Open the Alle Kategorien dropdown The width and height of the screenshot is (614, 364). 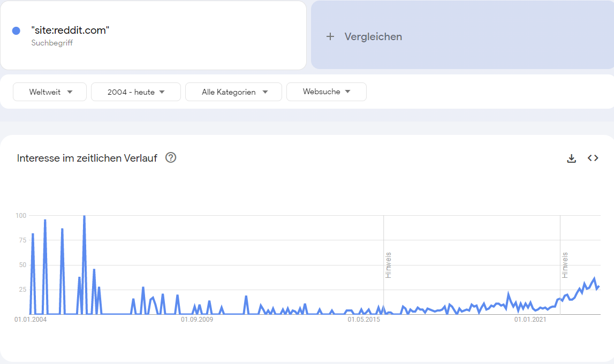click(x=233, y=92)
